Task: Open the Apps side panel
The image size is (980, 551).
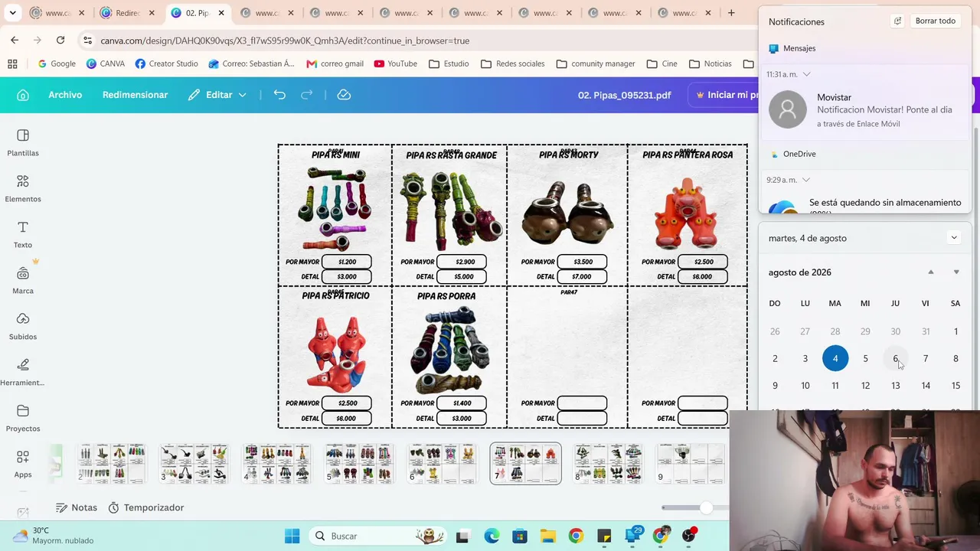Action: tap(23, 464)
